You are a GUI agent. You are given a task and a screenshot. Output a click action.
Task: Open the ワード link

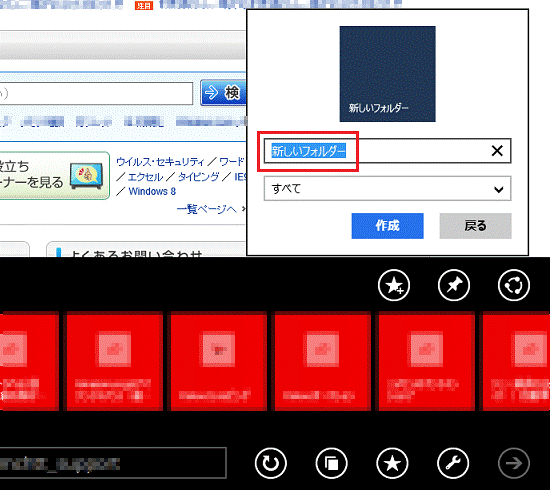(232, 162)
